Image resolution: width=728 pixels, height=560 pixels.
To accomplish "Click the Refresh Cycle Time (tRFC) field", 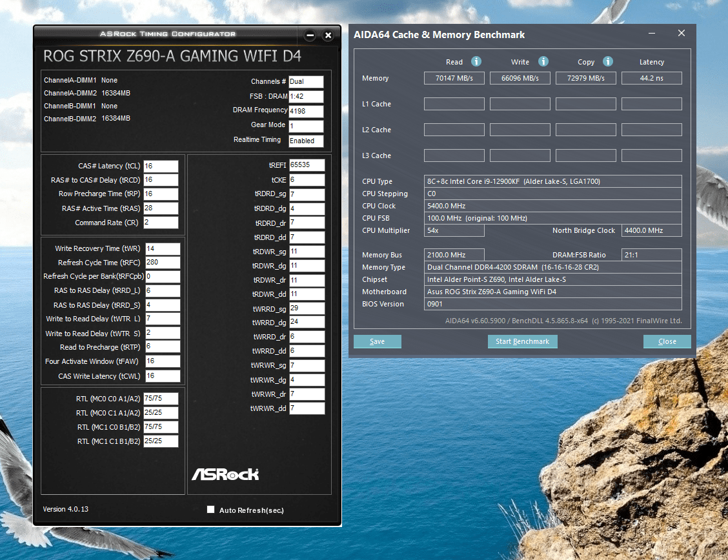I will [163, 263].
